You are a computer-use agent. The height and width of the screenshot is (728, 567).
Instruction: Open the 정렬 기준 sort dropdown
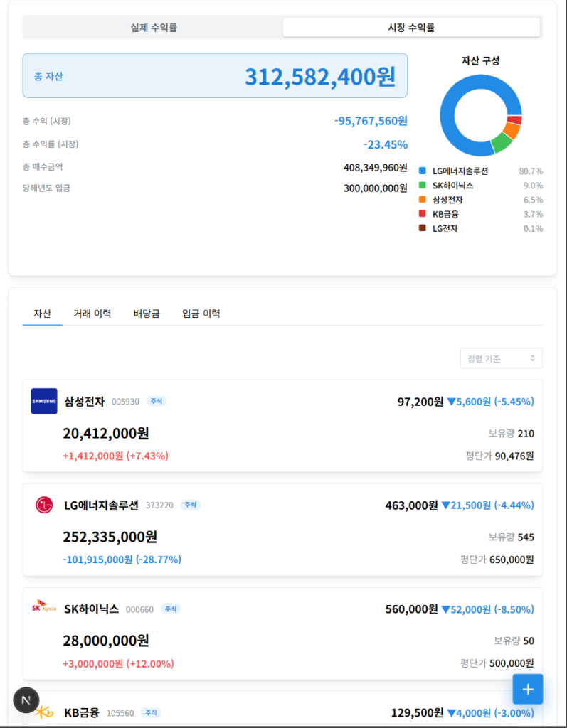click(501, 358)
